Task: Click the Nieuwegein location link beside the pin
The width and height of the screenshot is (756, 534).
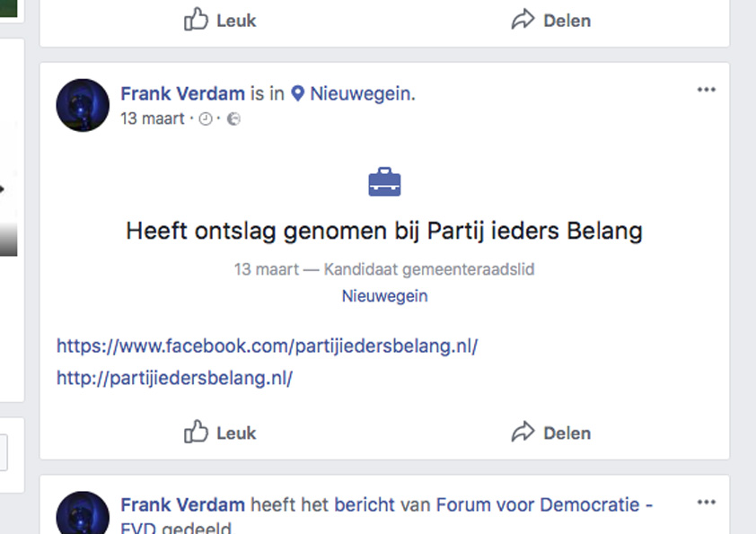Action: (361, 92)
